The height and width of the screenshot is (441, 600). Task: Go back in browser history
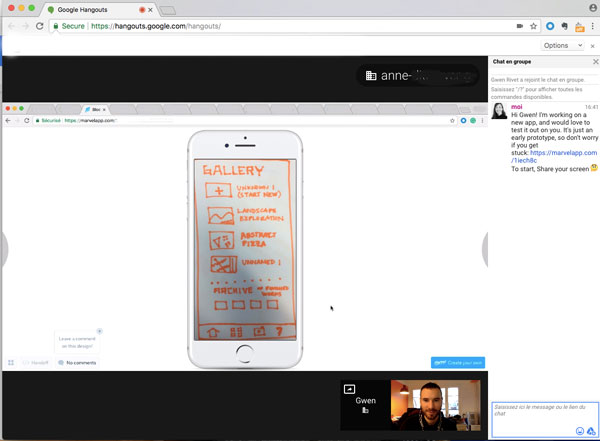coord(11,26)
